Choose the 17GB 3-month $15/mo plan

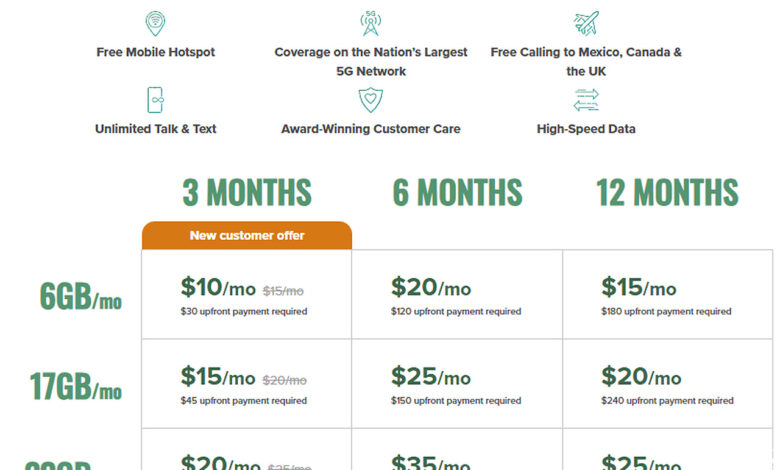(x=247, y=383)
